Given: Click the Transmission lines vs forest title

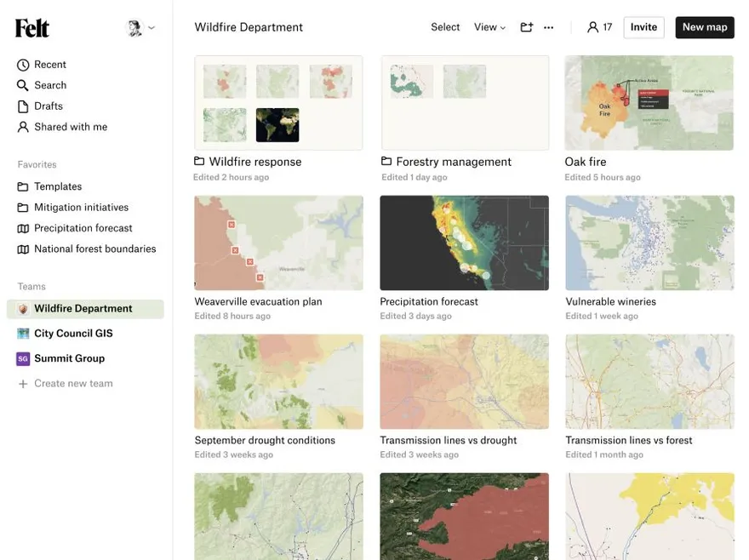Looking at the screenshot, I should (629, 440).
